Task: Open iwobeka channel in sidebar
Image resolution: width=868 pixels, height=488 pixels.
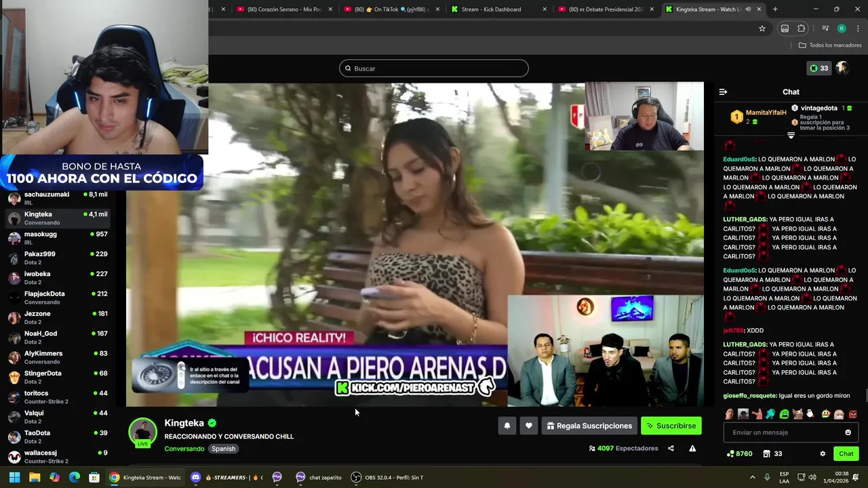Action: (58, 278)
